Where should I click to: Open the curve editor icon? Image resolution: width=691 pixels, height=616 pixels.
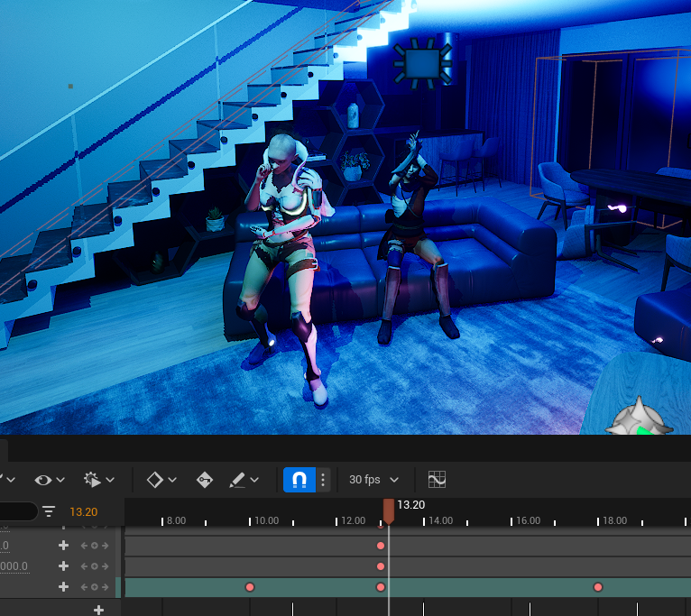(x=438, y=480)
